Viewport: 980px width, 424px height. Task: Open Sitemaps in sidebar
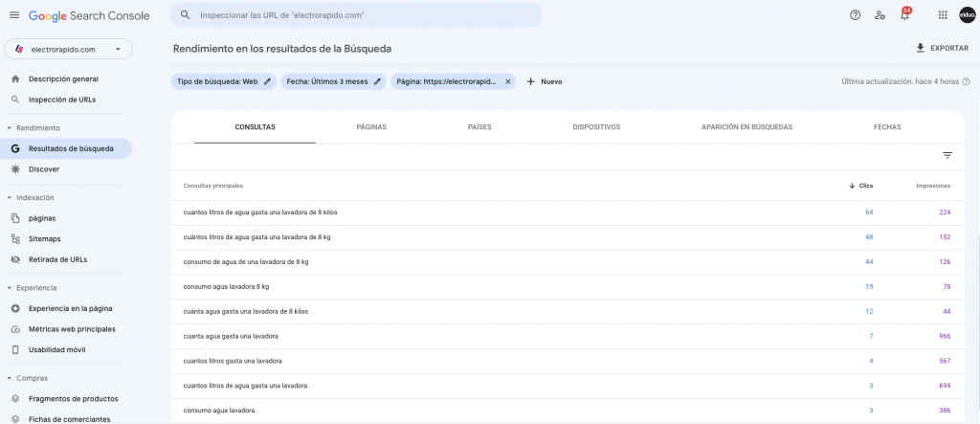[x=44, y=239]
